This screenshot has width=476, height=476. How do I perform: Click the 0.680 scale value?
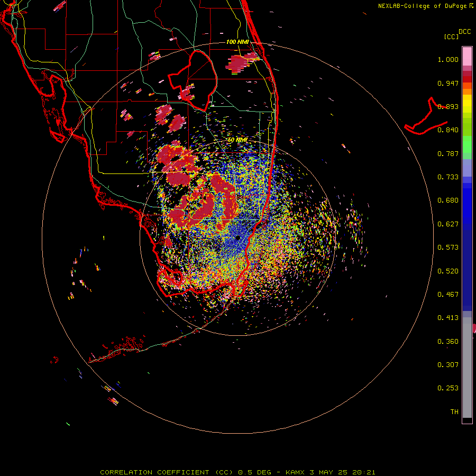(x=448, y=200)
